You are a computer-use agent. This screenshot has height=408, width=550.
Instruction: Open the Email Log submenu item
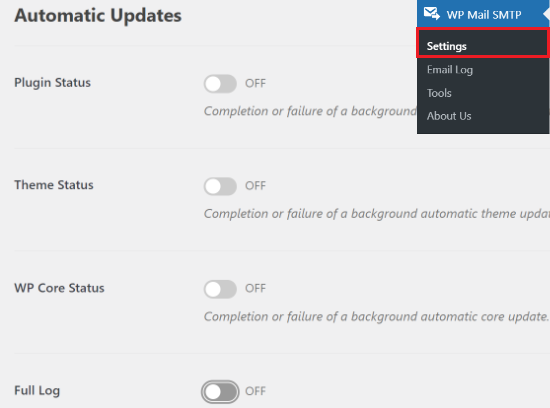[450, 70]
